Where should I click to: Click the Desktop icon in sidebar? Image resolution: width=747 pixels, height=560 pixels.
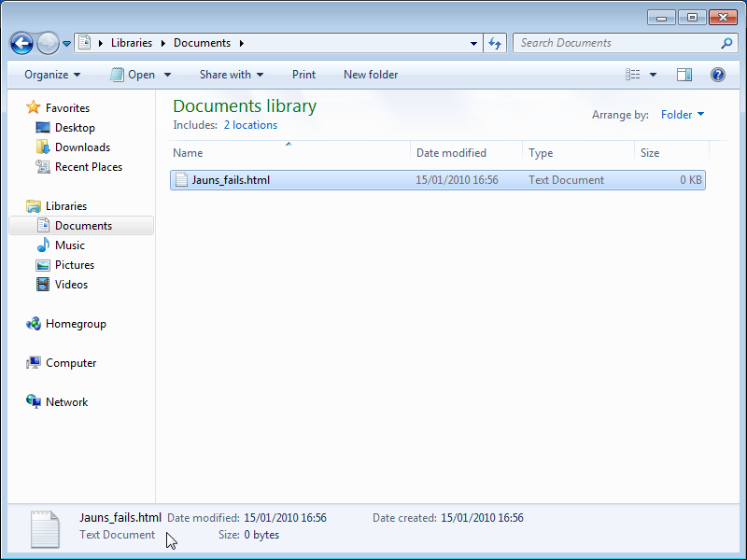43,128
